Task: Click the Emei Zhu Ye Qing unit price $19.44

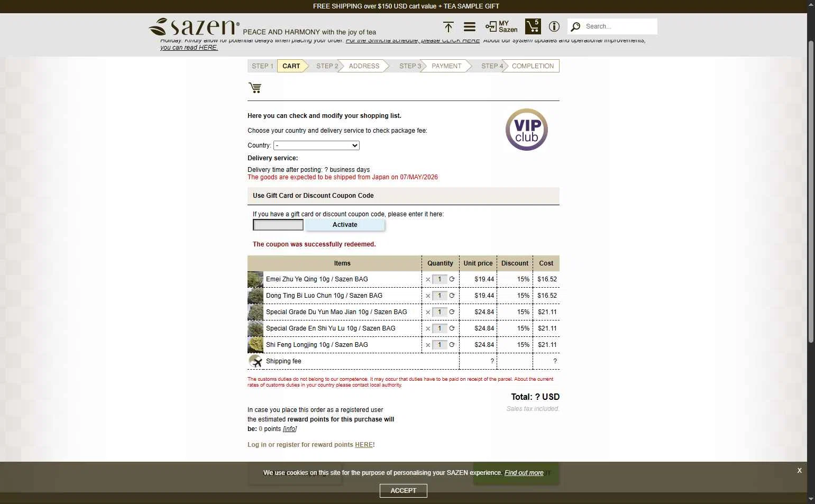Action: tap(484, 279)
